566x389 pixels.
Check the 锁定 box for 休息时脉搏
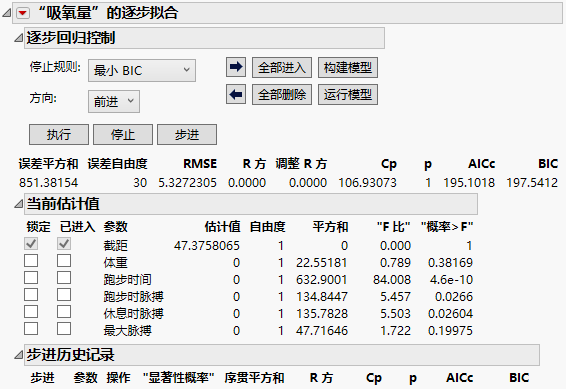click(x=31, y=311)
